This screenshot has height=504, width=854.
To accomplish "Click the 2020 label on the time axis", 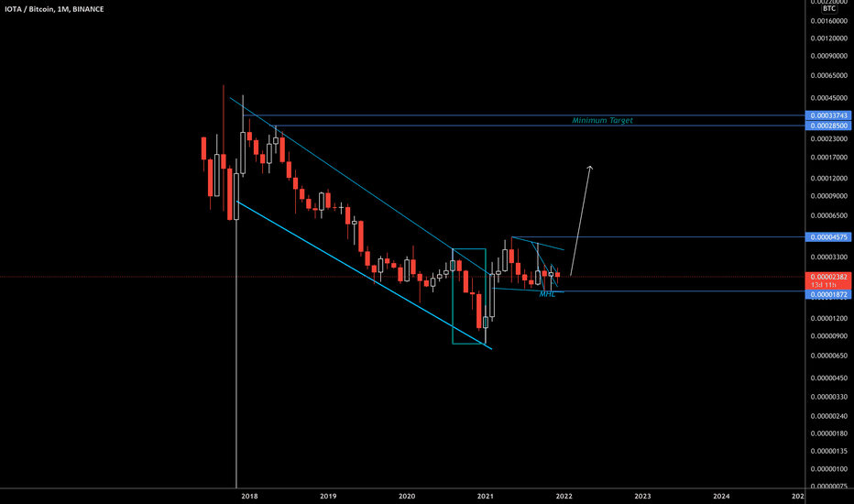I will 407,497.
